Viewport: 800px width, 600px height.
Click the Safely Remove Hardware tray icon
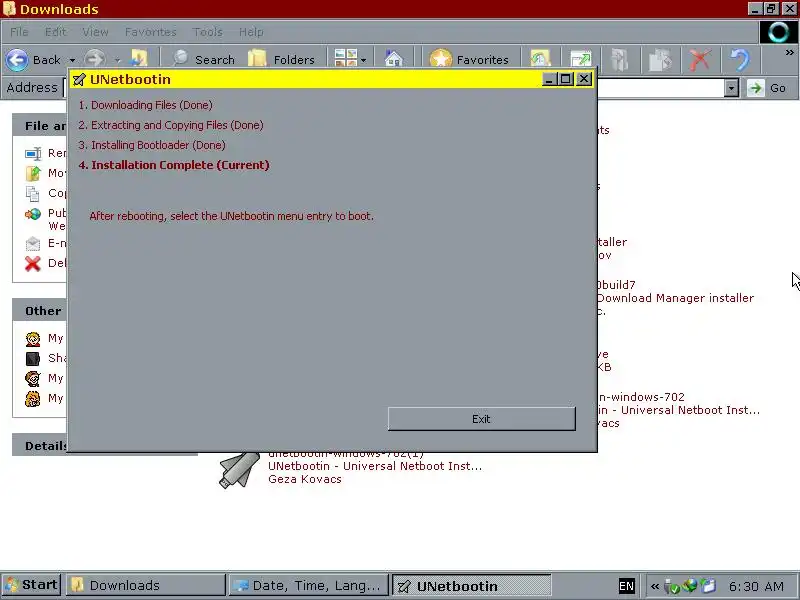672,586
